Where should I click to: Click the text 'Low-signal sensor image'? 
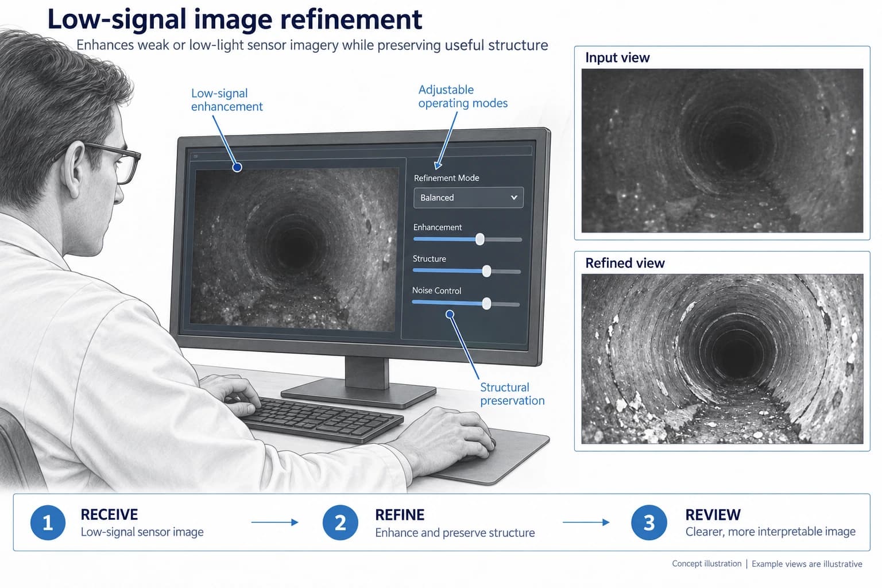pos(142,532)
